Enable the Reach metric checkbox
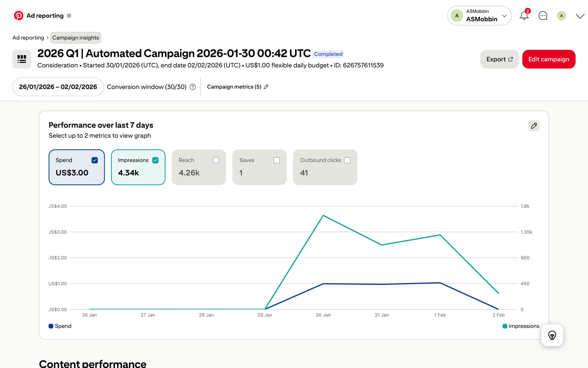The width and height of the screenshot is (588, 368). 216,160
